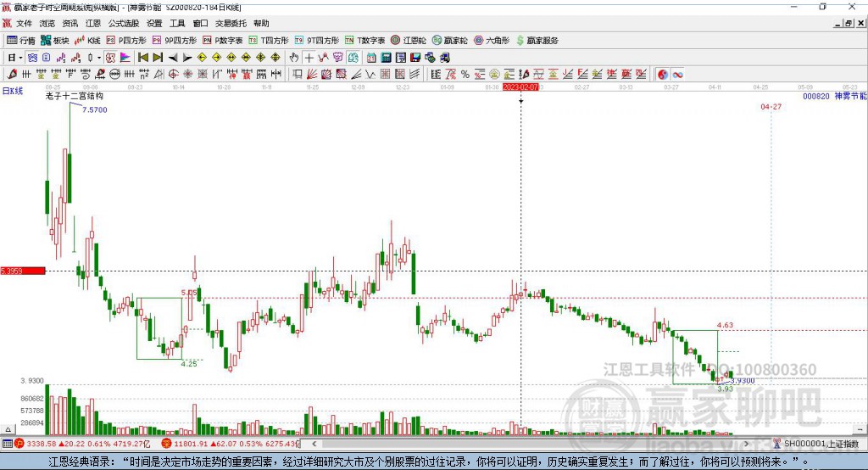
Task: Expand the candlestick style dropdown arrow
Action: [99, 58]
